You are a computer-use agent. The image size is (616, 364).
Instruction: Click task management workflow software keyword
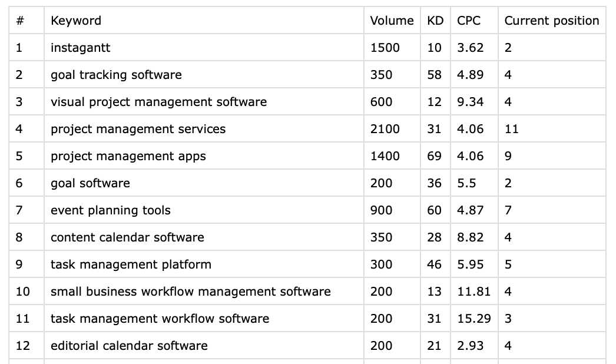pyautogui.click(x=160, y=319)
